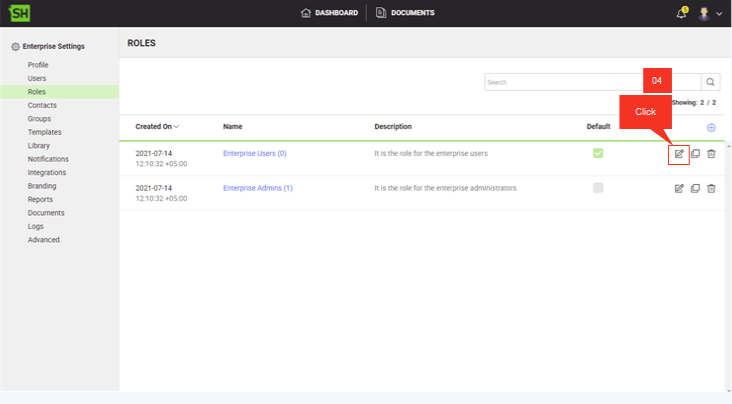Open Branding settings
Viewport: 732px width, 404px height.
point(42,186)
